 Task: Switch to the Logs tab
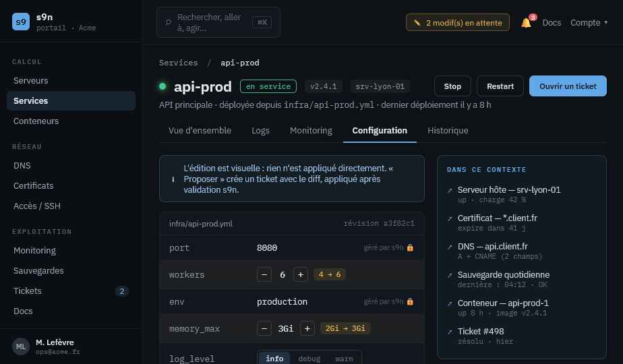[260, 130]
